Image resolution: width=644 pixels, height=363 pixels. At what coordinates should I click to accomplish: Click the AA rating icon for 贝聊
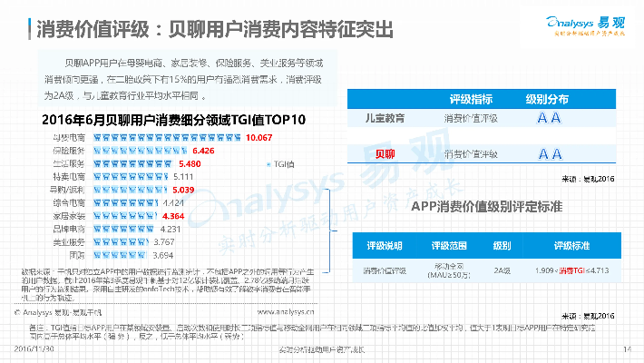coord(549,153)
